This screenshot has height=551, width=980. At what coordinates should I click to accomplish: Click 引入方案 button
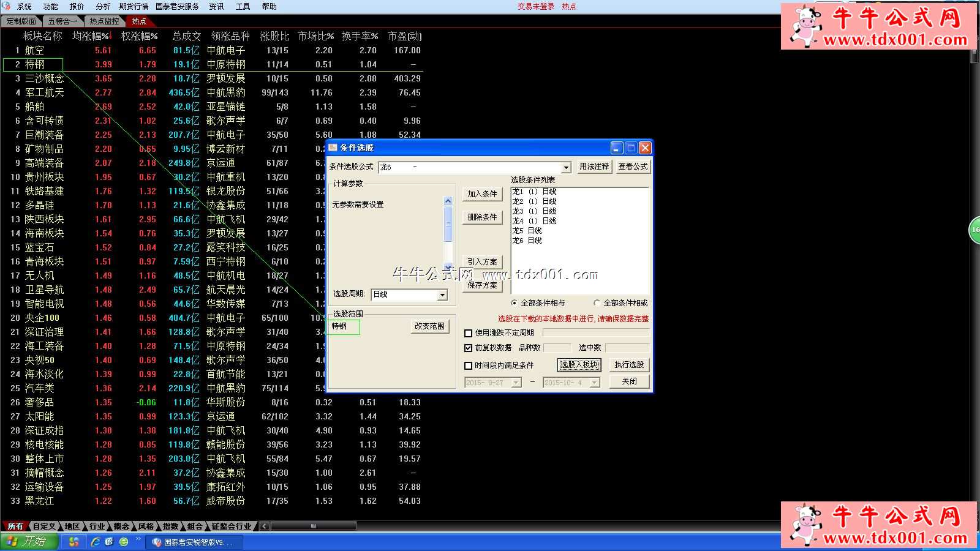click(x=482, y=262)
